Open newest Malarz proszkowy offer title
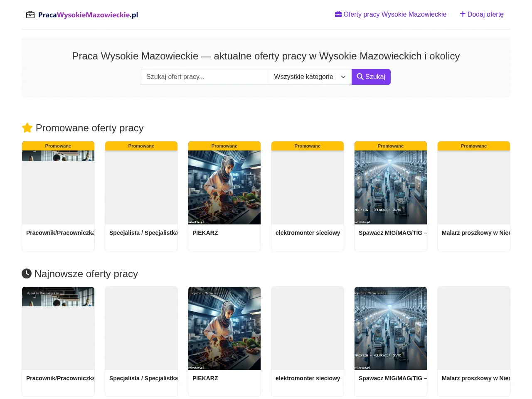532x399 pixels. [476, 378]
